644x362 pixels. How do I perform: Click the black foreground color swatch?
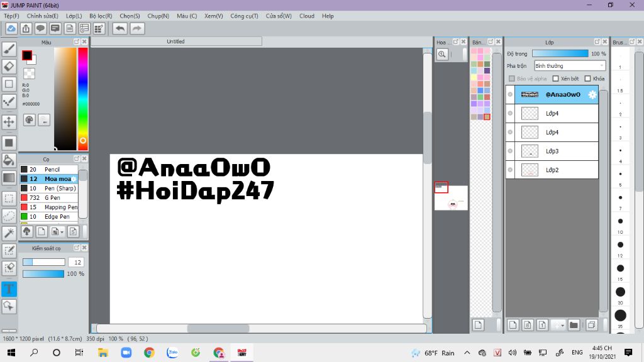click(27, 55)
